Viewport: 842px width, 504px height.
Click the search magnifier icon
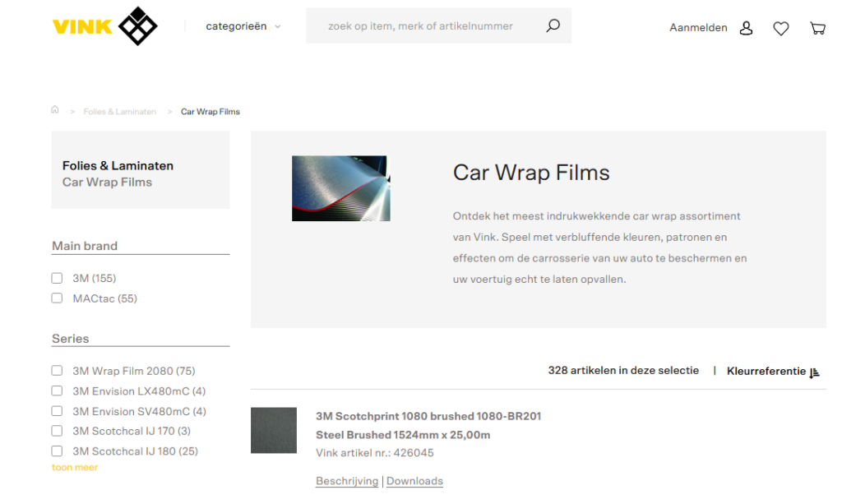[x=553, y=25]
